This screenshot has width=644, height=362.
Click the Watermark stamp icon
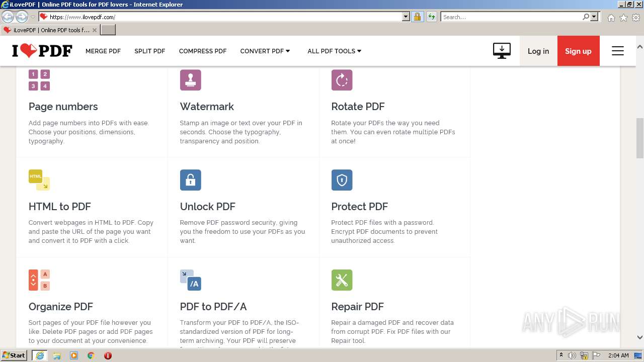[191, 80]
